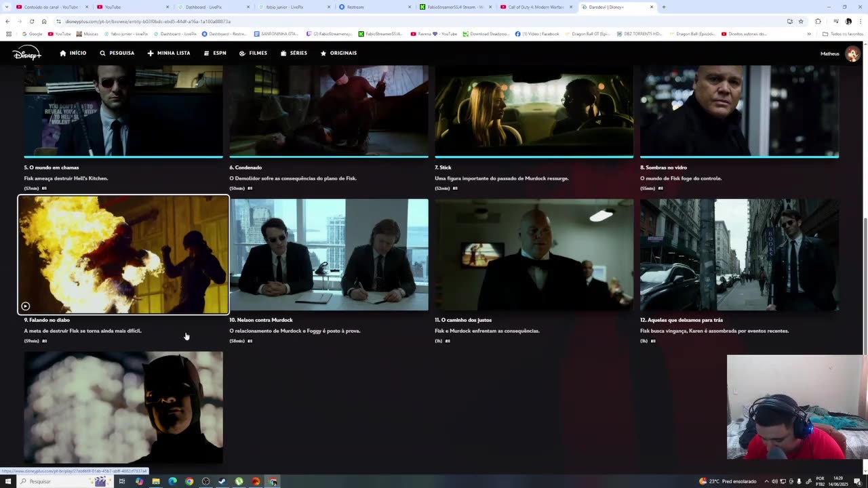Open Microsoft Edge from the taskbar

click(172, 481)
